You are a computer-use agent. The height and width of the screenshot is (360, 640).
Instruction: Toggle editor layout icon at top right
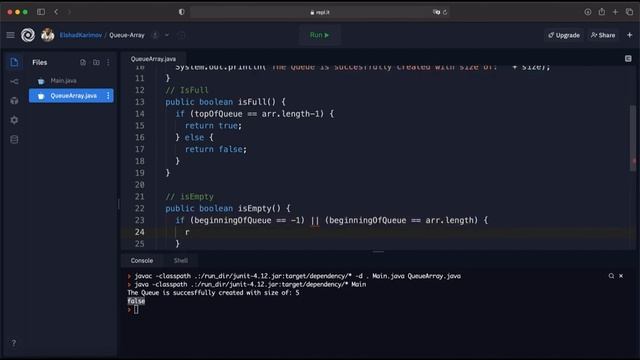tap(628, 59)
